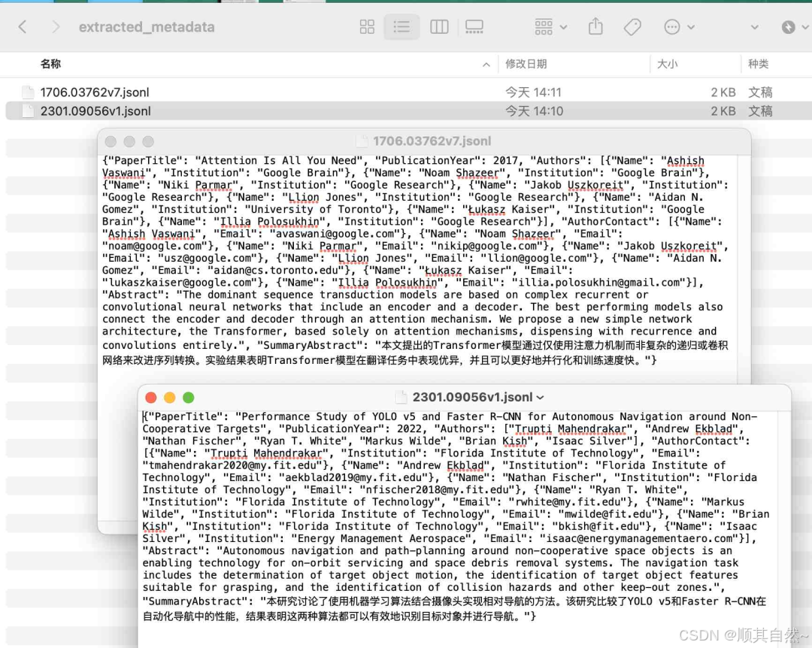The height and width of the screenshot is (648, 812).
Task: Click document proxy icon in 2301.09056v1.jsonl title
Action: pos(401,398)
